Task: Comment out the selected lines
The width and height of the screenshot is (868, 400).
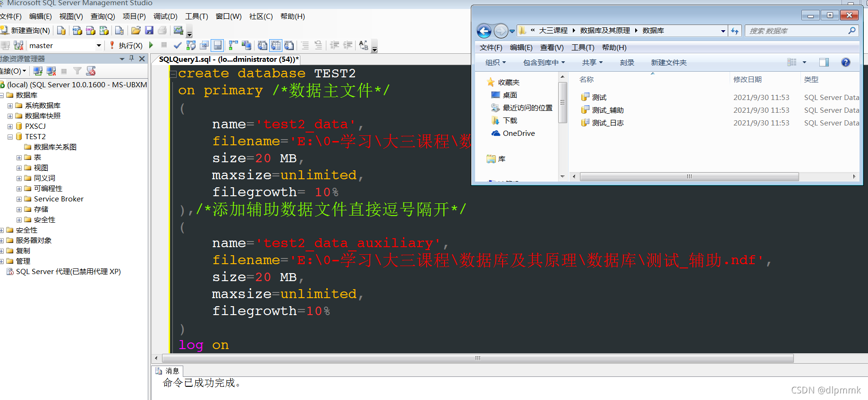Action: pyautogui.click(x=305, y=45)
